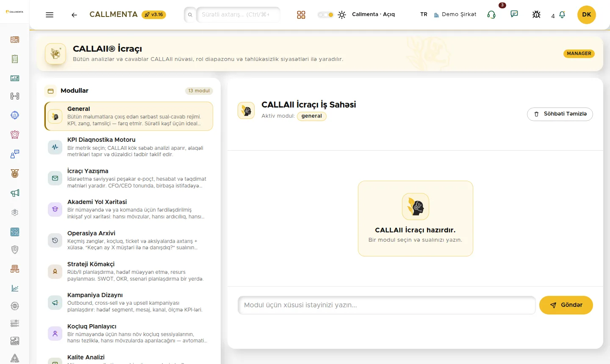Select the Kampaniya Dizaynı module
This screenshot has height=364, width=610.
click(x=129, y=302)
